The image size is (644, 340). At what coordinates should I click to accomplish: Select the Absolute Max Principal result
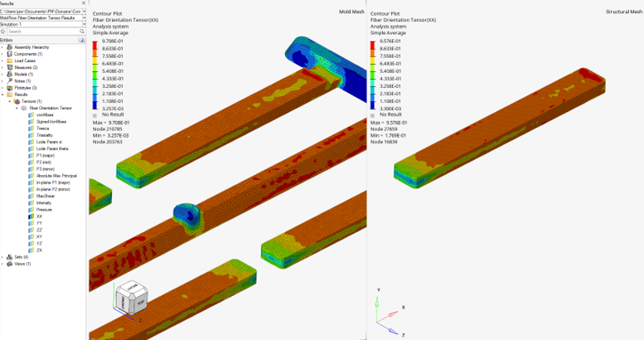point(56,176)
